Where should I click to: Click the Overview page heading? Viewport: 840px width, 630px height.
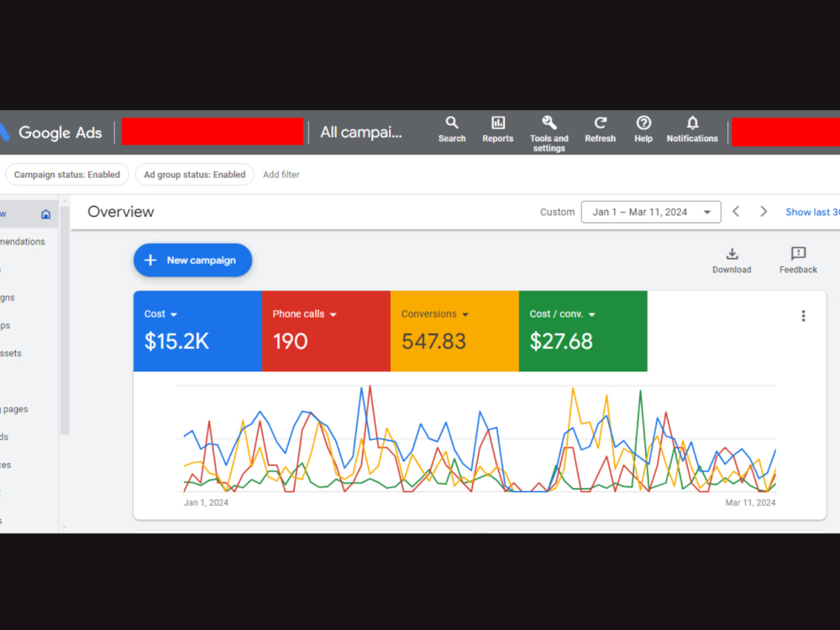point(120,212)
